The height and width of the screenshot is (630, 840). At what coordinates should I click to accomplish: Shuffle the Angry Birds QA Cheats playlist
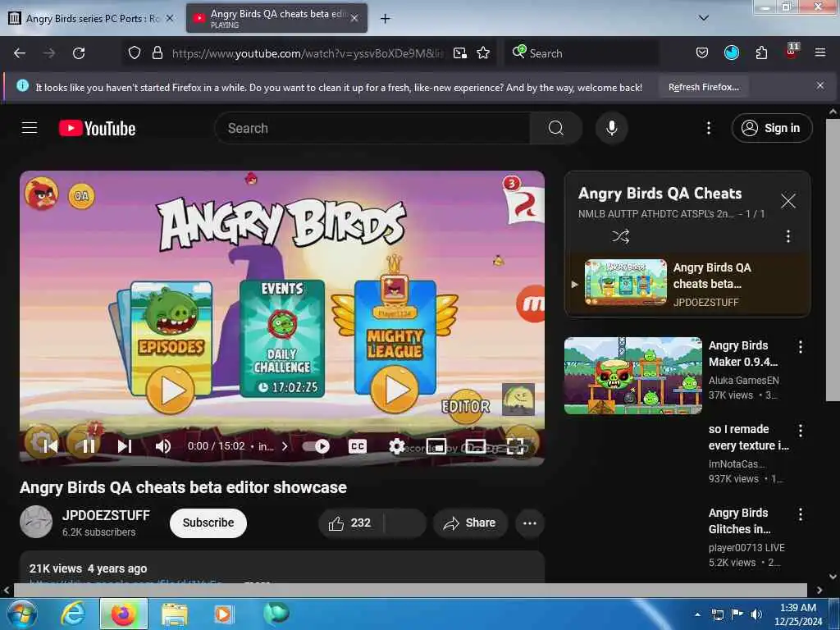[620, 236]
